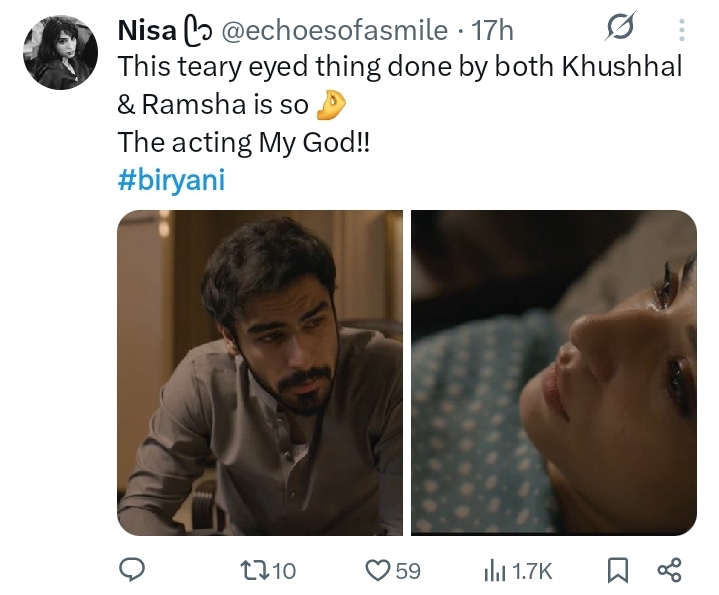719x595 pixels.
Task: Enlarge the photo of the bearded man
Action: [x=260, y=373]
